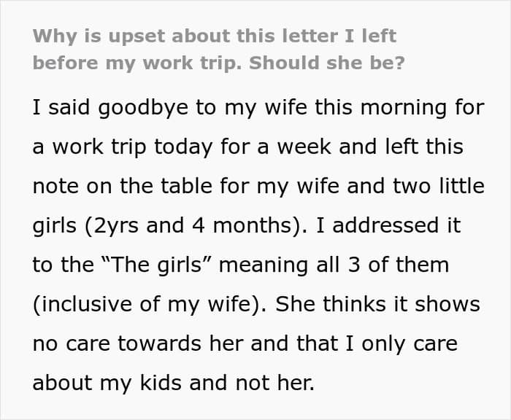Click the words "She thinks it shows"
Screen dimensions: 511x420
(378, 304)
